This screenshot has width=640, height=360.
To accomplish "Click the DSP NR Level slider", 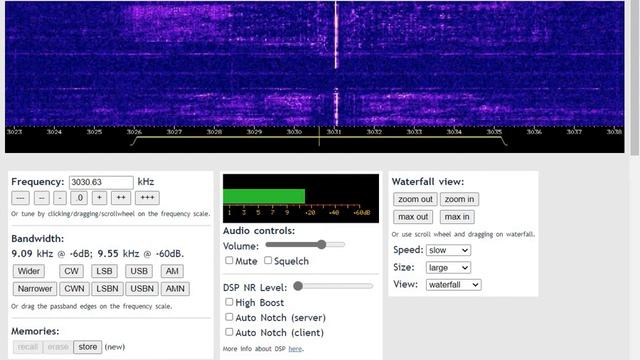I will tap(333, 286).
